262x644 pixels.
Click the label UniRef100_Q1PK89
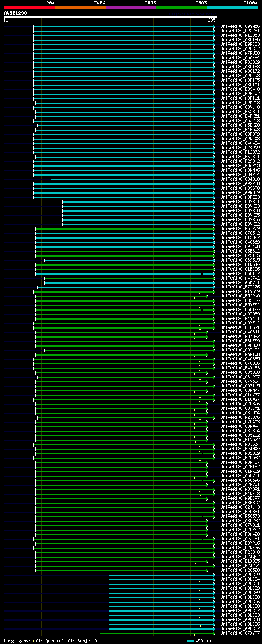[240, 471]
